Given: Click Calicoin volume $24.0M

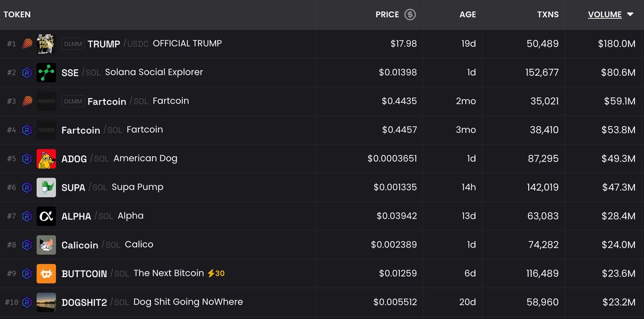Looking at the screenshot, I should click(x=619, y=245).
